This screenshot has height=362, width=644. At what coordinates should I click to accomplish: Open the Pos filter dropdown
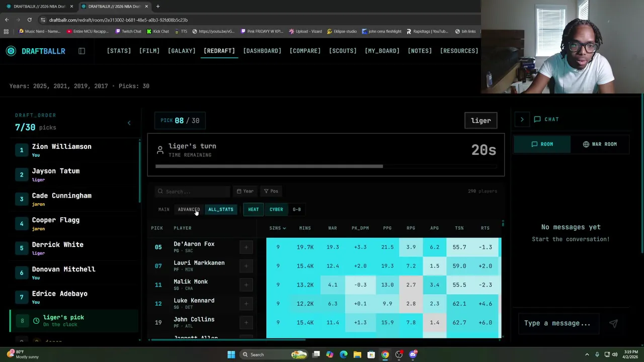271,191
